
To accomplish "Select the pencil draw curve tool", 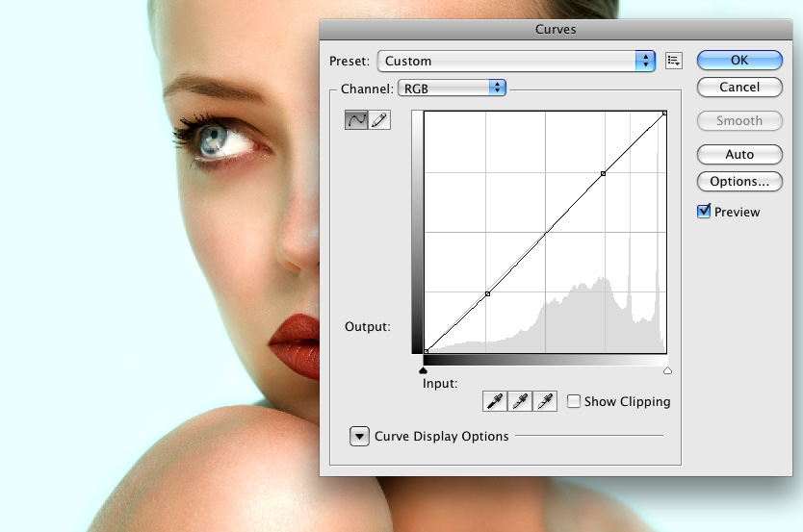I will [379, 119].
